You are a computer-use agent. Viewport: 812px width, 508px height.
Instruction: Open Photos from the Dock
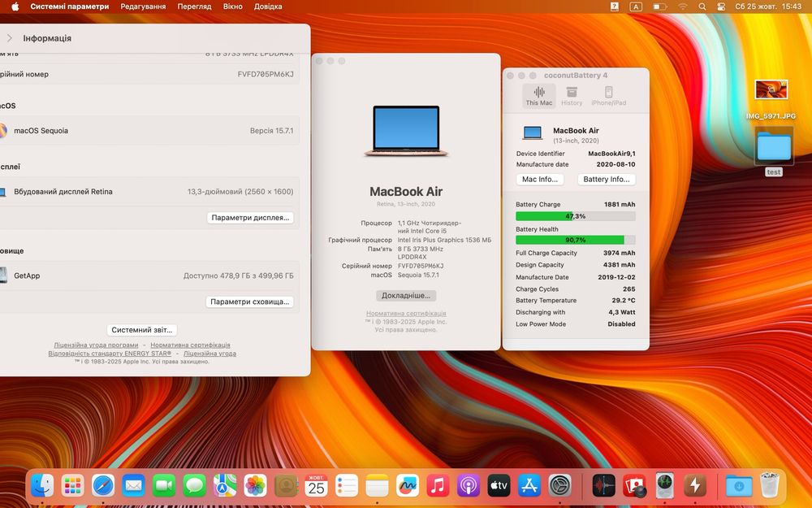click(255, 486)
